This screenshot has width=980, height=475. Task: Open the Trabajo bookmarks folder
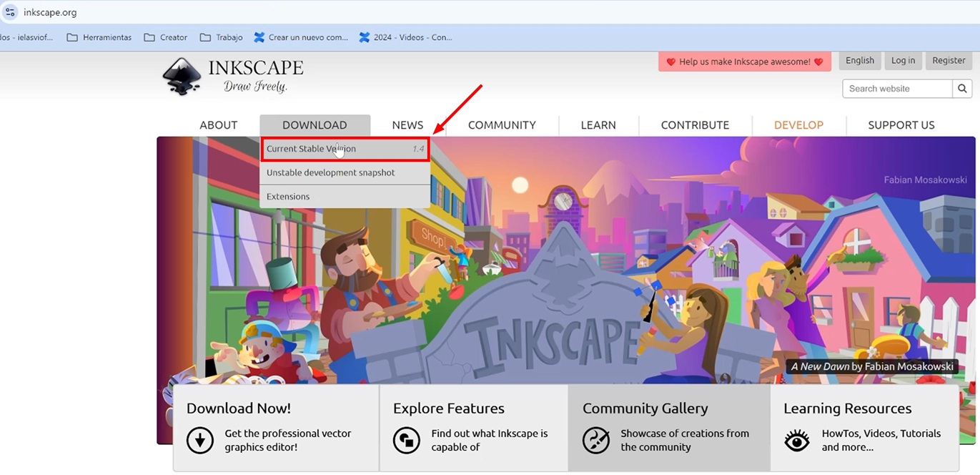(229, 37)
